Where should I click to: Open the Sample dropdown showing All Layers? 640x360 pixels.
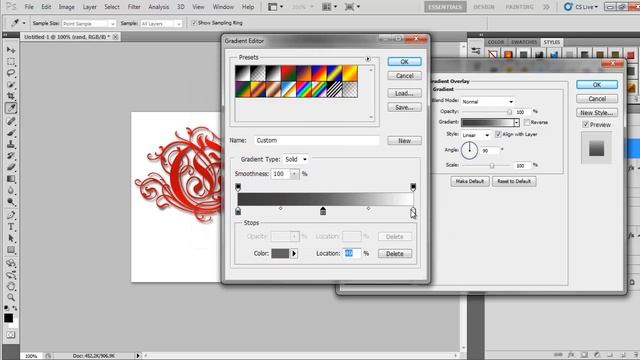pos(161,24)
